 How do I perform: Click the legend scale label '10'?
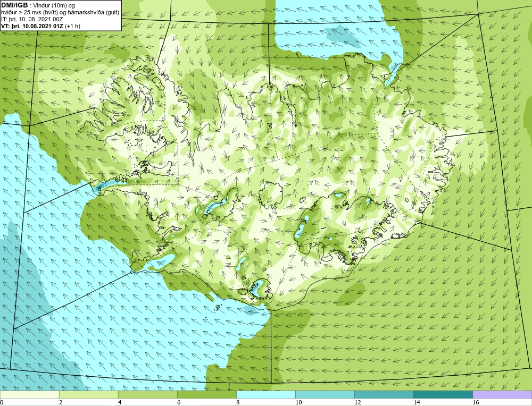tap(298, 402)
